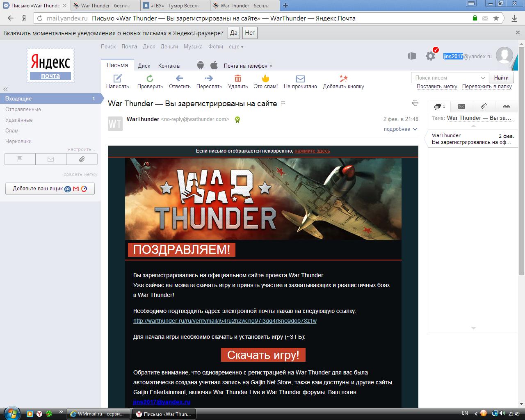
Task: Compose a new email with Написать
Action: click(117, 82)
